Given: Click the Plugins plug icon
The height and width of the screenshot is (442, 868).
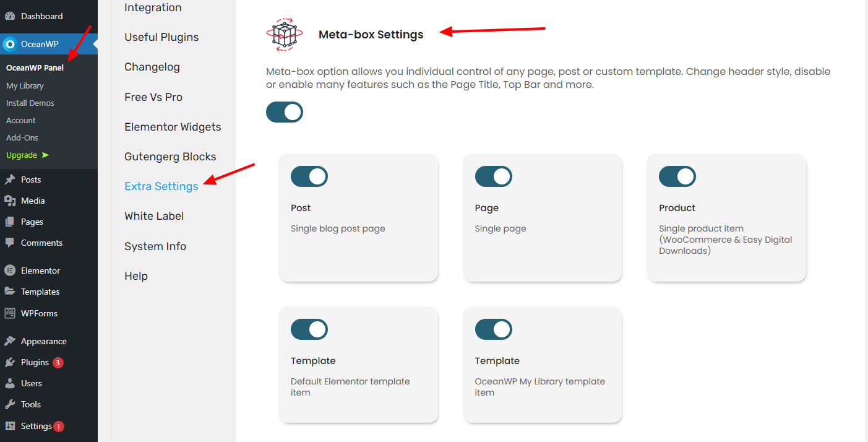Looking at the screenshot, I should [10, 362].
